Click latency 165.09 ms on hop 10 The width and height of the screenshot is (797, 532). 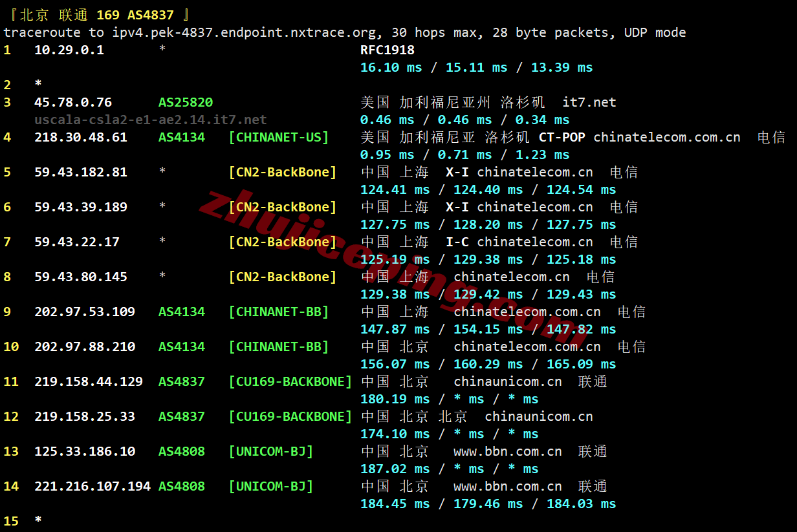tap(582, 364)
